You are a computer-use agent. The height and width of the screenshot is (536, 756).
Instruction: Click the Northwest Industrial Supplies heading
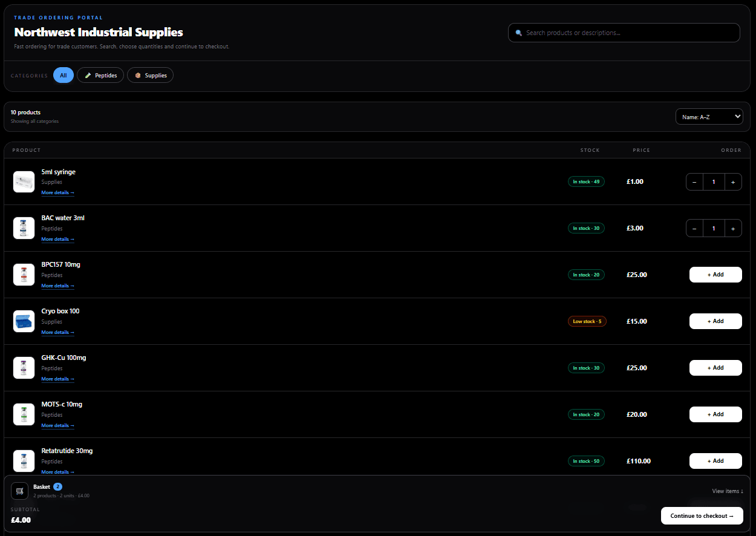pyautogui.click(x=99, y=32)
